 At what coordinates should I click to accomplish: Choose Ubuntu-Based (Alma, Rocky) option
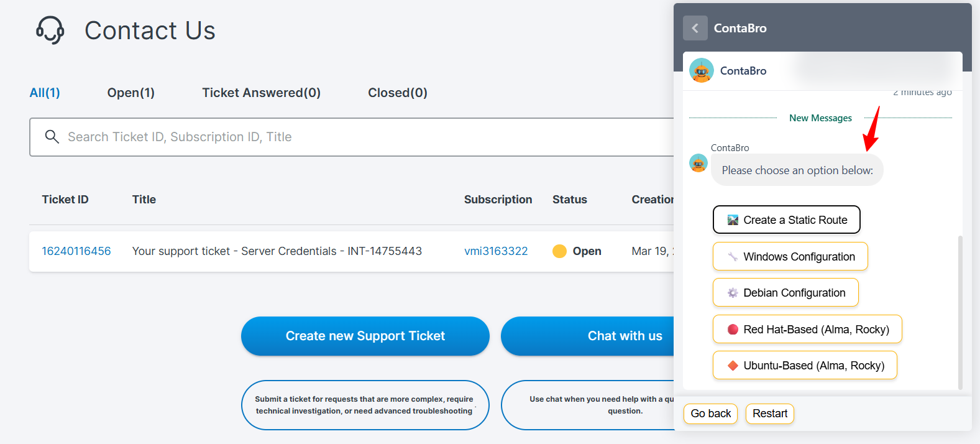805,365
